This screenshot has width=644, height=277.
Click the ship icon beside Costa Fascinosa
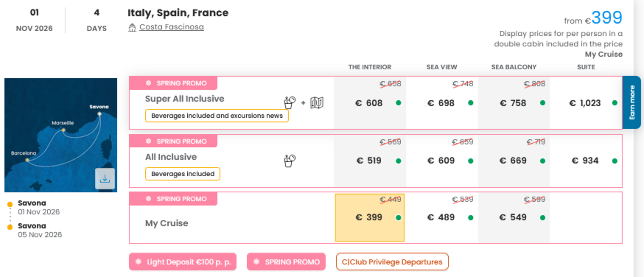tap(132, 27)
